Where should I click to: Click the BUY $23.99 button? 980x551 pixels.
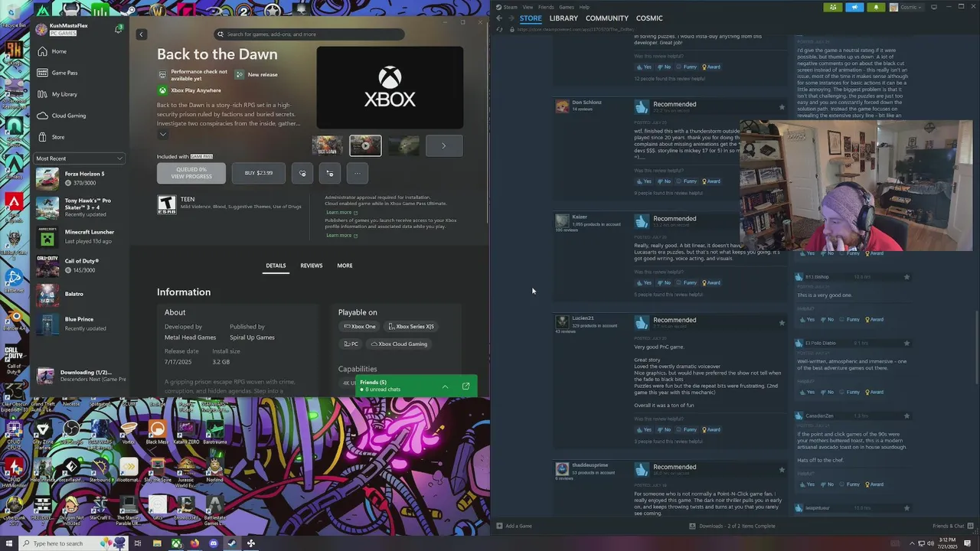click(x=259, y=173)
